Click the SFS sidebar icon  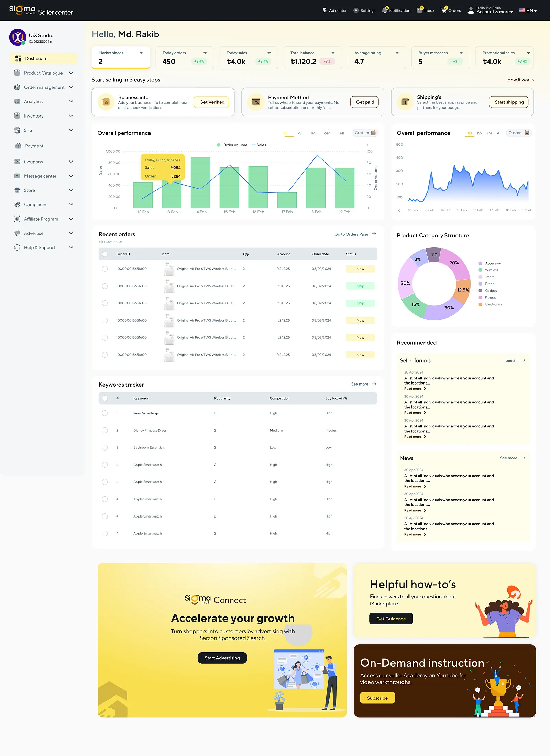(x=17, y=130)
